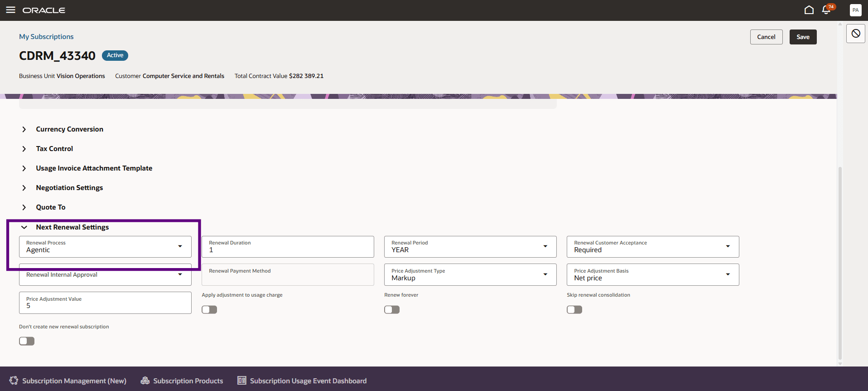
Task: Go to the home page icon
Action: pyautogui.click(x=809, y=10)
